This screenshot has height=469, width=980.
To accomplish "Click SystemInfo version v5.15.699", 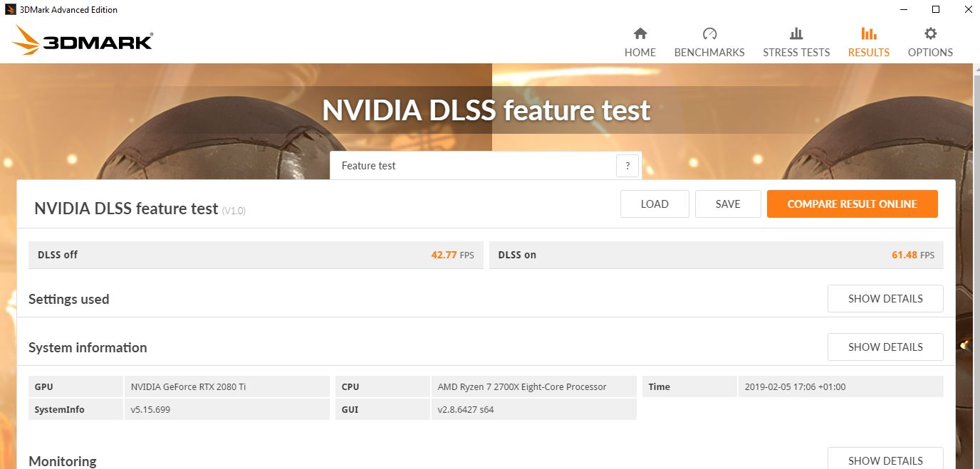I will pyautogui.click(x=227, y=410).
